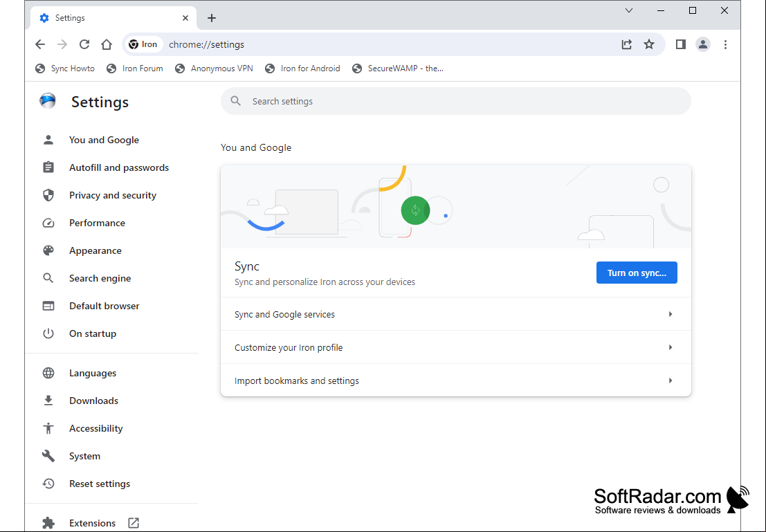Go to Downloads settings
Screen dimensions: 766x532
coord(94,401)
